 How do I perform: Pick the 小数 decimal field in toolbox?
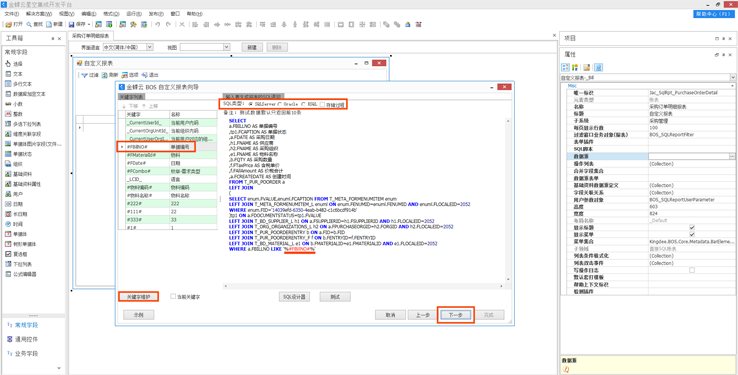tap(14, 104)
